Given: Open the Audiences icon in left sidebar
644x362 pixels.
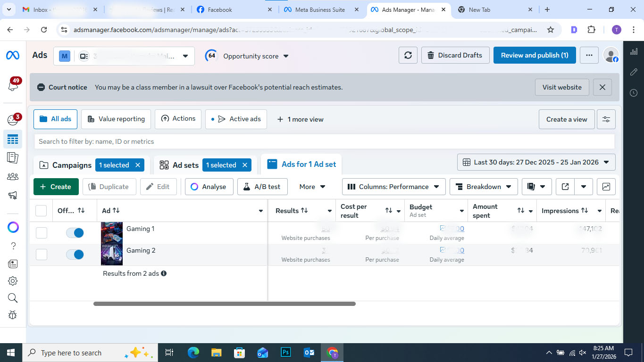Looking at the screenshot, I should (x=13, y=177).
